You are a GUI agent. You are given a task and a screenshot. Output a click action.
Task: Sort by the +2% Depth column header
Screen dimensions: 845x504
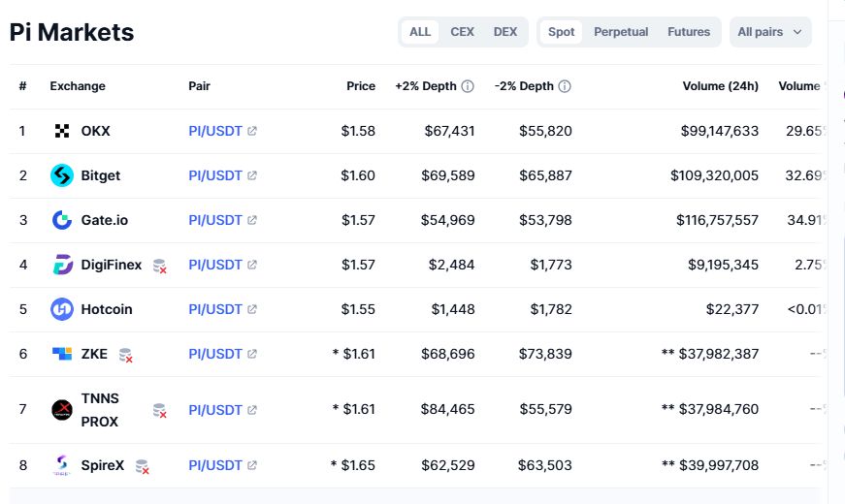coord(426,86)
